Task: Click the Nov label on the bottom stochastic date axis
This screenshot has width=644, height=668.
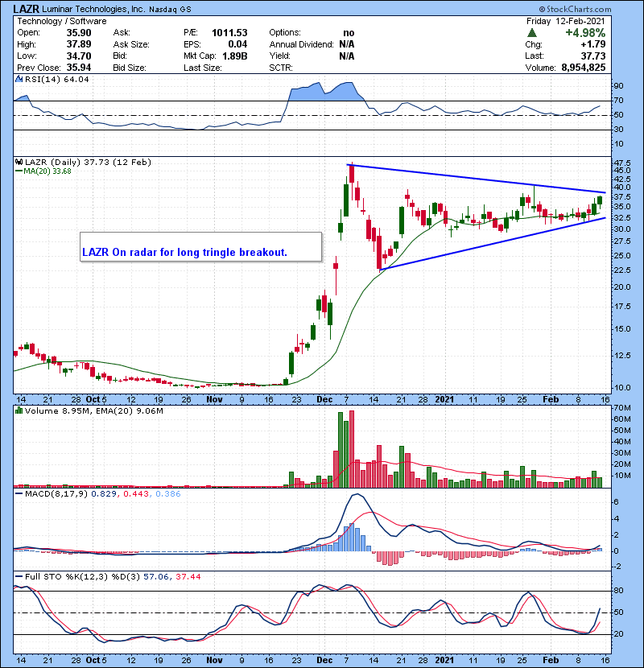Action: [x=214, y=660]
